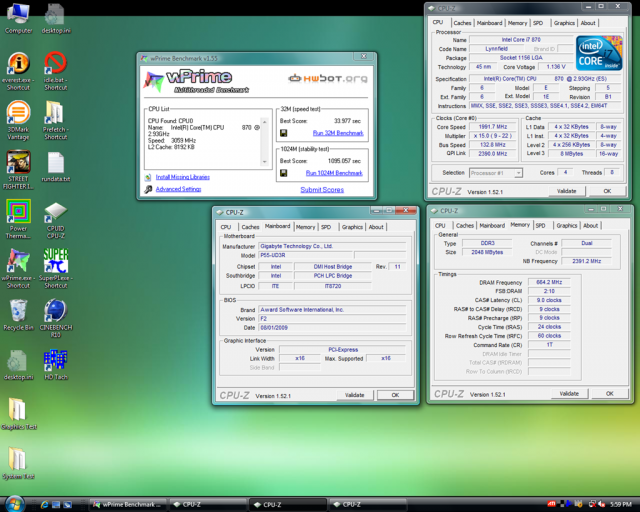Click the Core Speed 1991.7 MHz value

[x=493, y=127]
